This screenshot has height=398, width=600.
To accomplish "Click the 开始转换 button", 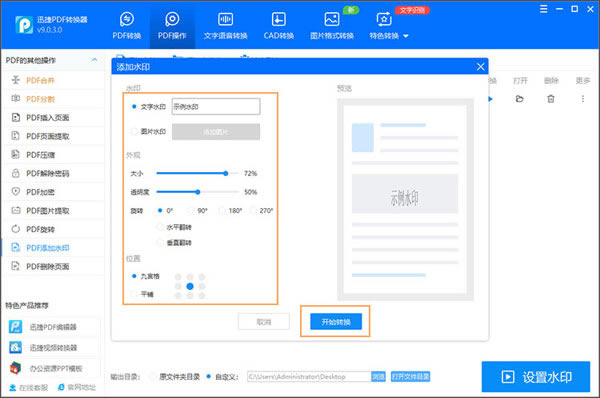I will [x=336, y=322].
